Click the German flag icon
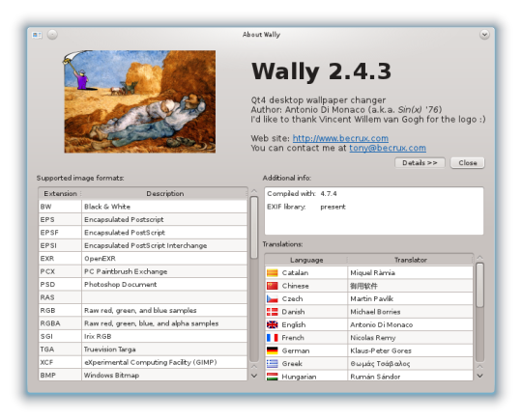The image size is (522, 420). [272, 350]
